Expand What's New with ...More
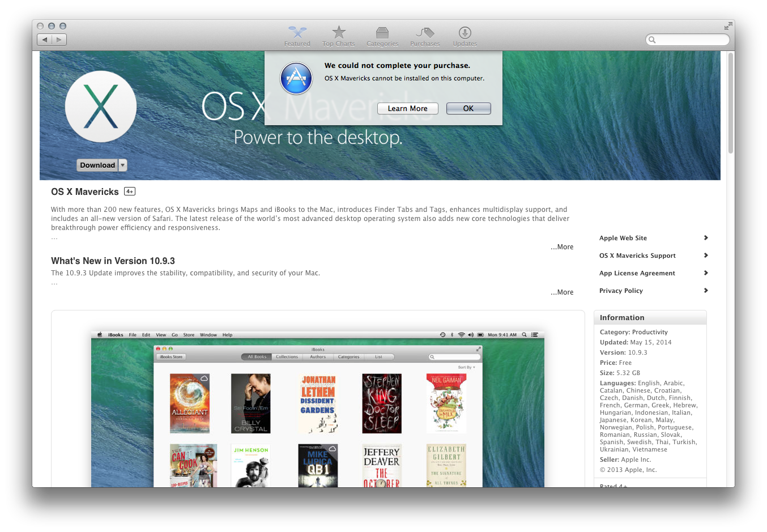767x532 pixels. pyautogui.click(x=562, y=292)
